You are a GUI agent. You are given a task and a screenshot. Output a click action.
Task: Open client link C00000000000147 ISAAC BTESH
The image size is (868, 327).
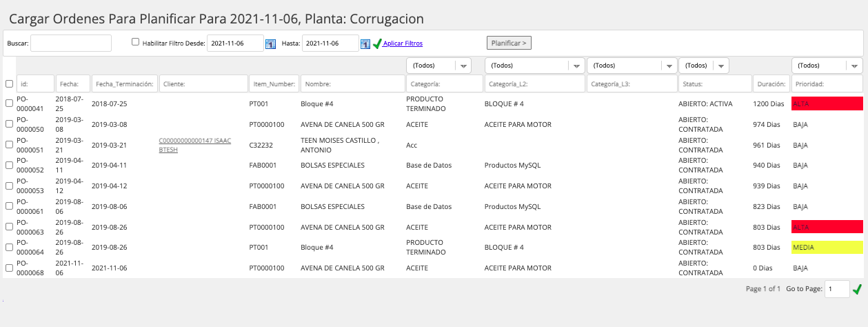click(x=195, y=145)
